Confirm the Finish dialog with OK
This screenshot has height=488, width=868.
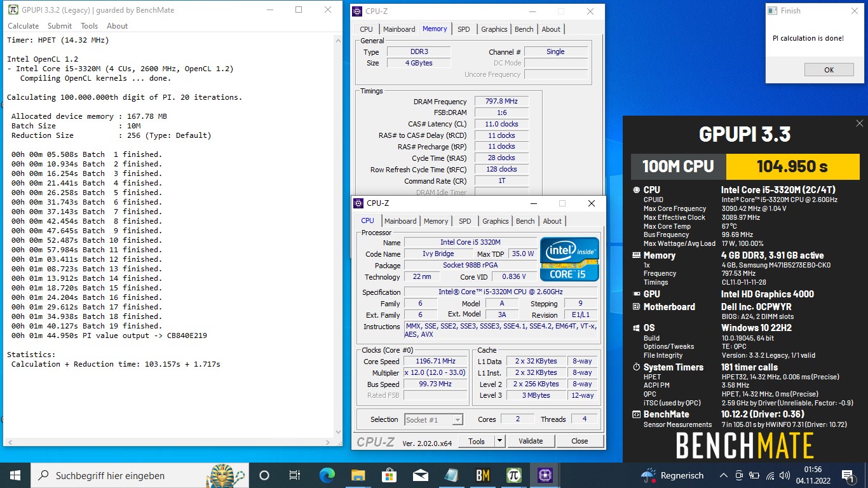[829, 70]
